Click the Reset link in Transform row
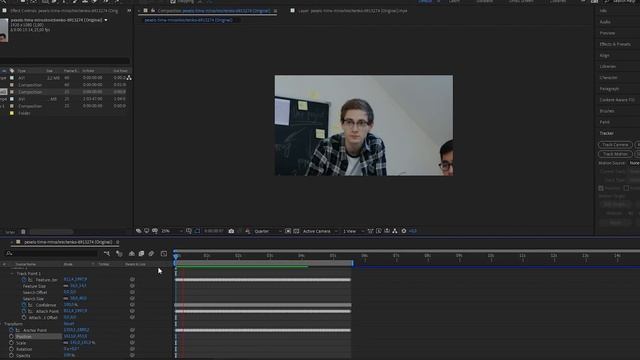 point(69,324)
